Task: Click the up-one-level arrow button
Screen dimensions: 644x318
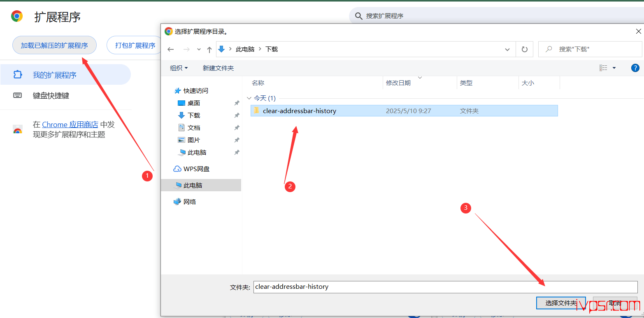Action: pyautogui.click(x=209, y=49)
